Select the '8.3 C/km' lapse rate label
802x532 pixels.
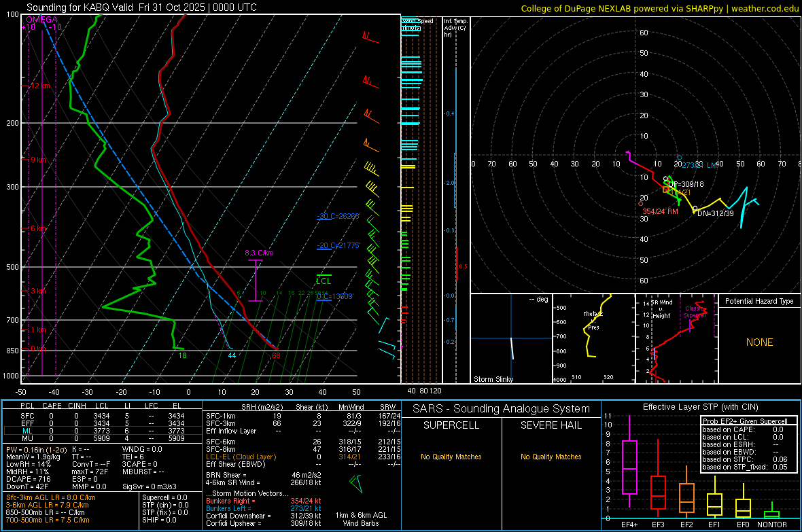[259, 253]
